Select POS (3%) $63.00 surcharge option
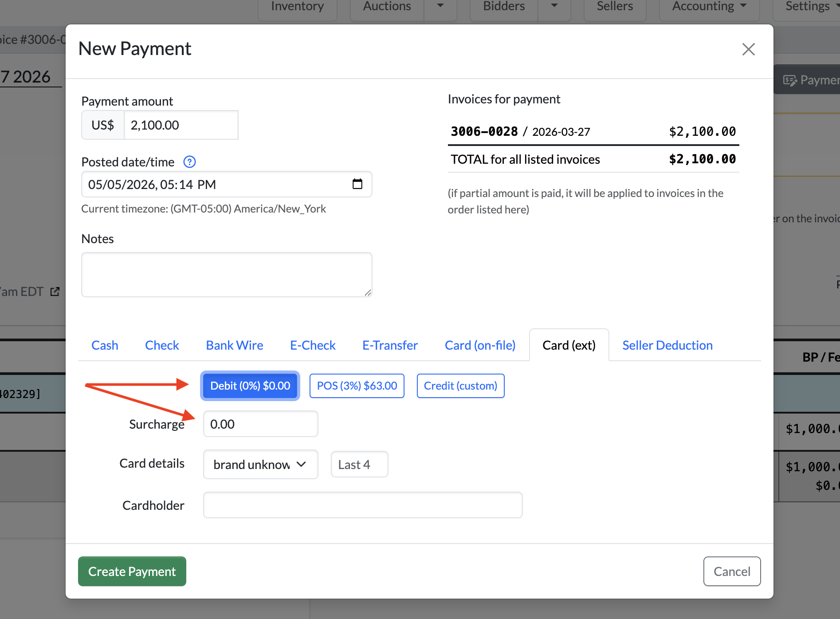The image size is (840, 619). [357, 386]
